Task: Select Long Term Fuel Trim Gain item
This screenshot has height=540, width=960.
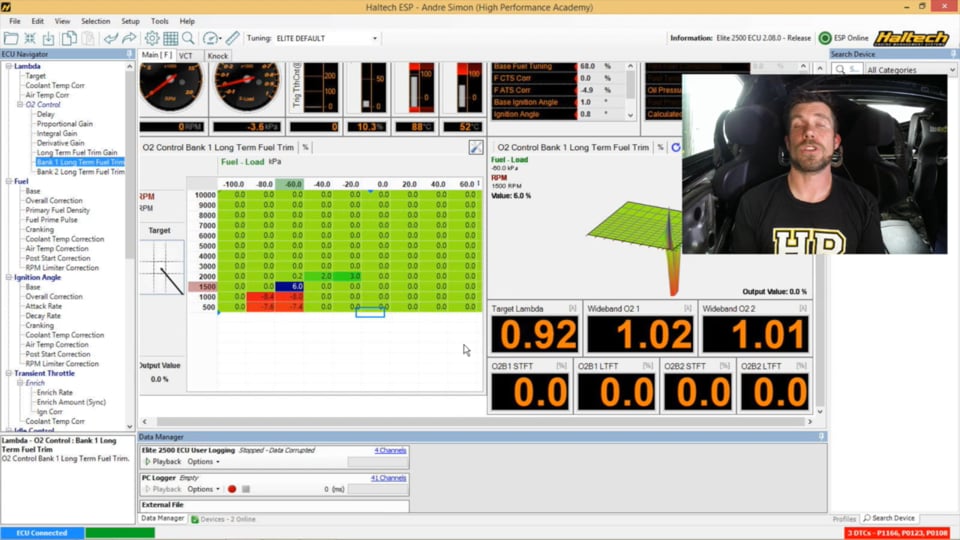Action: tap(77, 152)
